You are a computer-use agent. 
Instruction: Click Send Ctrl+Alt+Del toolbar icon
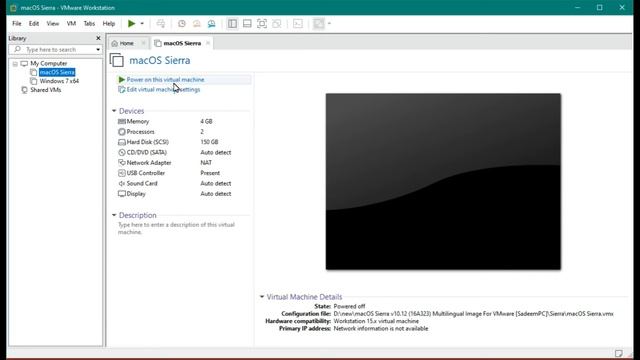click(161, 24)
